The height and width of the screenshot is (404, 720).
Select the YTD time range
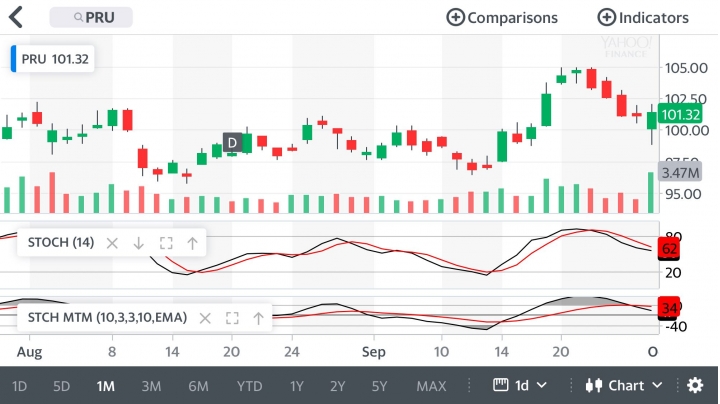tap(249, 386)
